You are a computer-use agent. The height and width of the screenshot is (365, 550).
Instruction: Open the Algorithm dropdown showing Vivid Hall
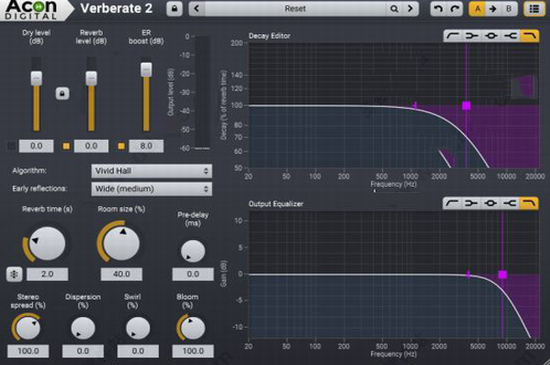point(152,171)
